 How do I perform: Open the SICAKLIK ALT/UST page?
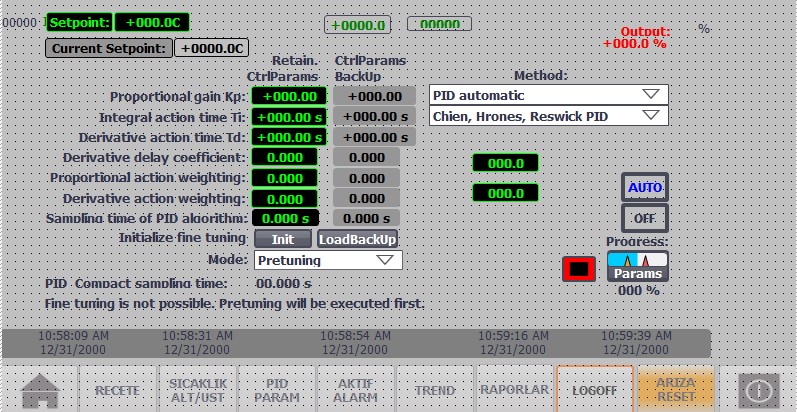pyautogui.click(x=194, y=388)
